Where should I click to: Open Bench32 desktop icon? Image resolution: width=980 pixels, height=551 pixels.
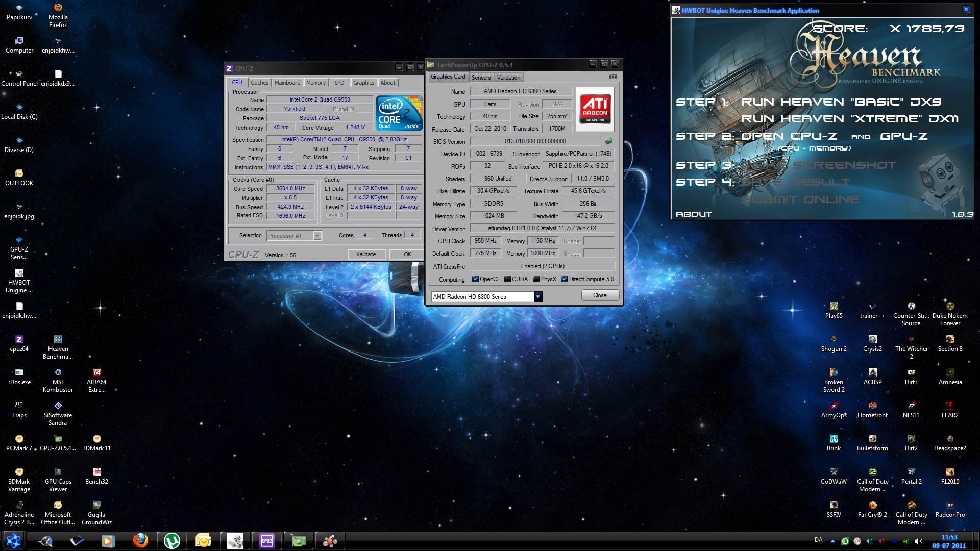[97, 476]
